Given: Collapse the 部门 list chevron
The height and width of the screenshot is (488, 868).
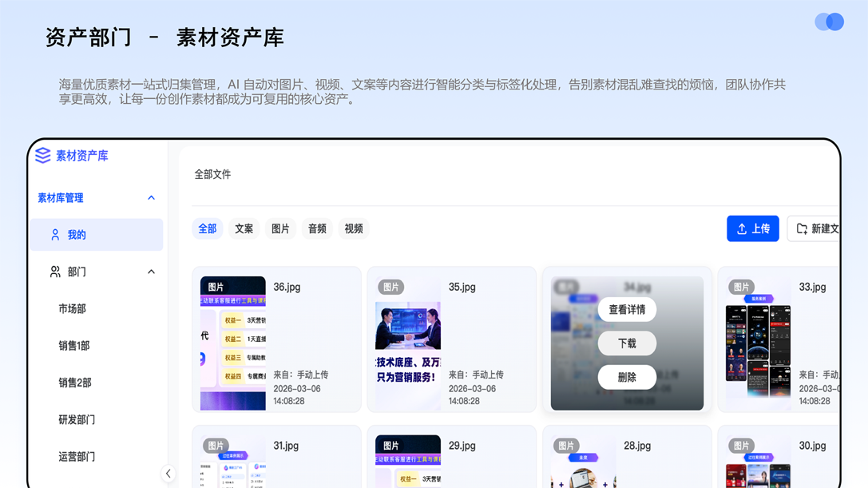Looking at the screenshot, I should tap(151, 272).
